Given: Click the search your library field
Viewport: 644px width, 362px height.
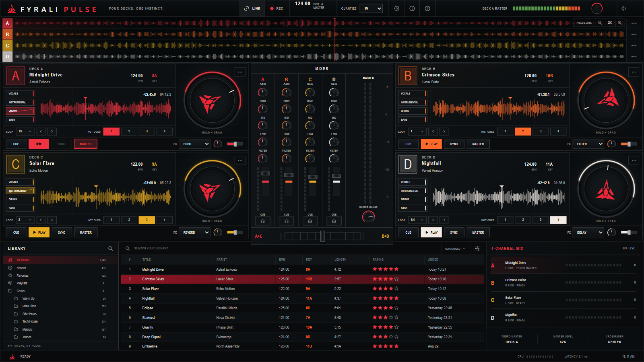Looking at the screenshot, I should tap(282, 248).
